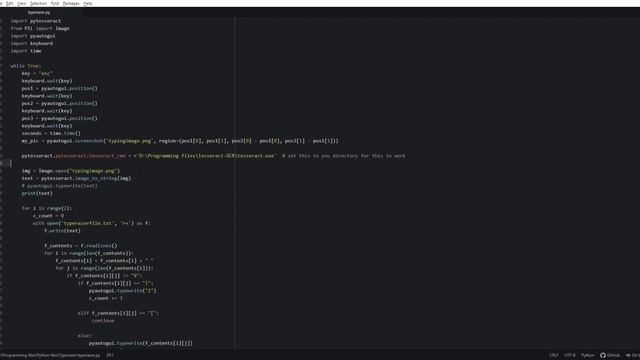The height and width of the screenshot is (360, 640).
Task: Click the 'key = "esc"' line
Action: [37, 73]
